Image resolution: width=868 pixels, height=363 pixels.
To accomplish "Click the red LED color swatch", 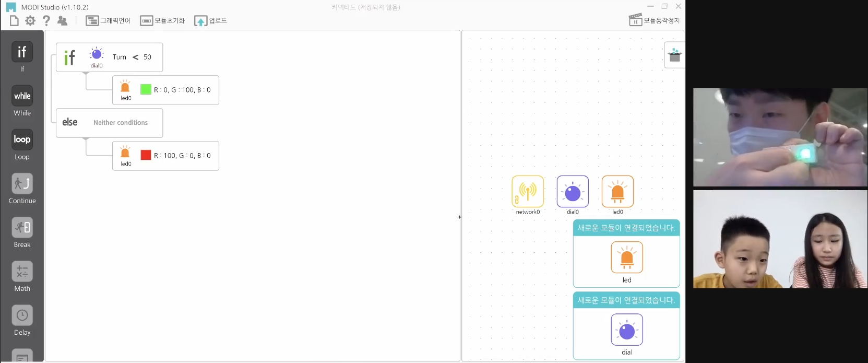I will click(x=146, y=155).
